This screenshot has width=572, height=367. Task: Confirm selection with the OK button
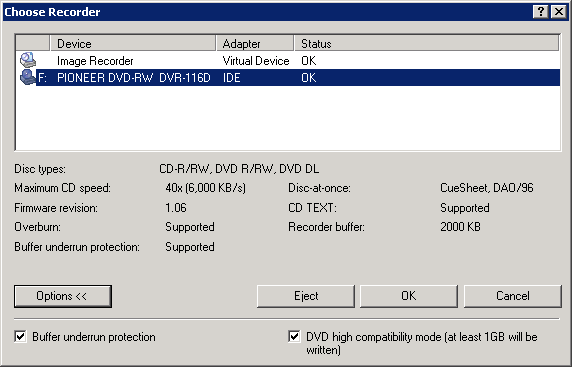pyautogui.click(x=409, y=296)
